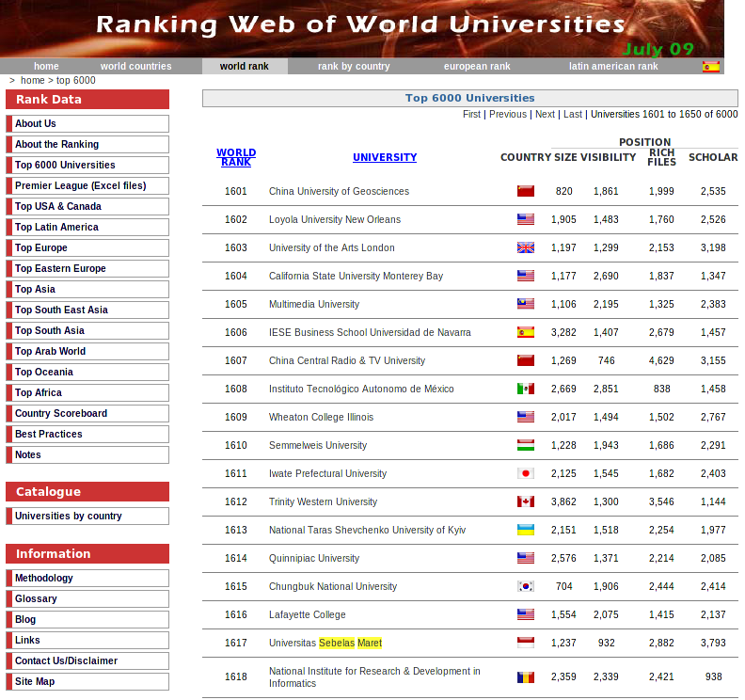Image resolution: width=745 pixels, height=700 pixels.
Task: Click the Spanish flag language icon in navbar
Action: pyautogui.click(x=711, y=67)
